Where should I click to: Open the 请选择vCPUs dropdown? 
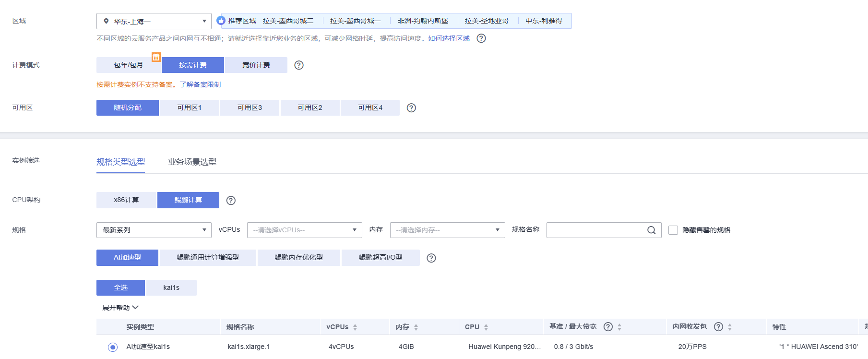point(305,230)
